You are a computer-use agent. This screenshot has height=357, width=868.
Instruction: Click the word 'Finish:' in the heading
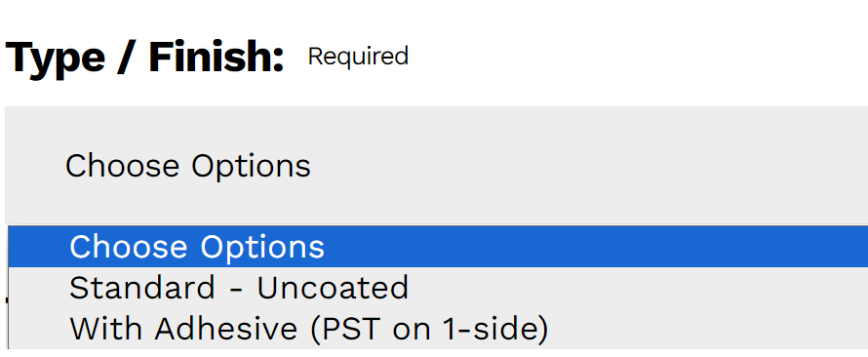point(217,56)
